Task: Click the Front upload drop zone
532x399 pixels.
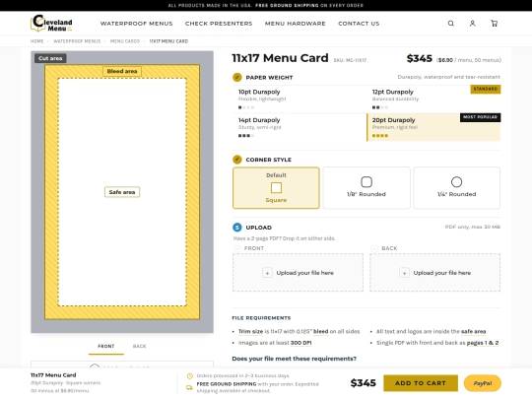Action: [298, 273]
